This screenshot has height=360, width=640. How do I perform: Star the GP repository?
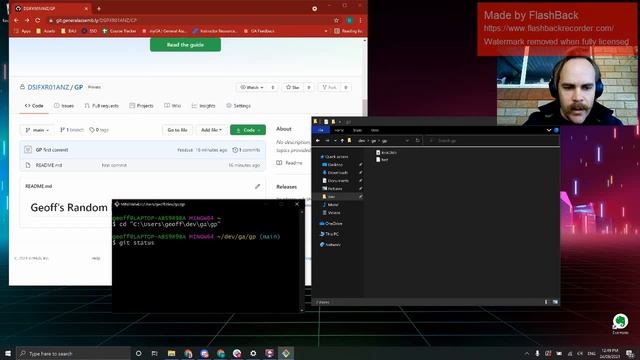coord(293,87)
